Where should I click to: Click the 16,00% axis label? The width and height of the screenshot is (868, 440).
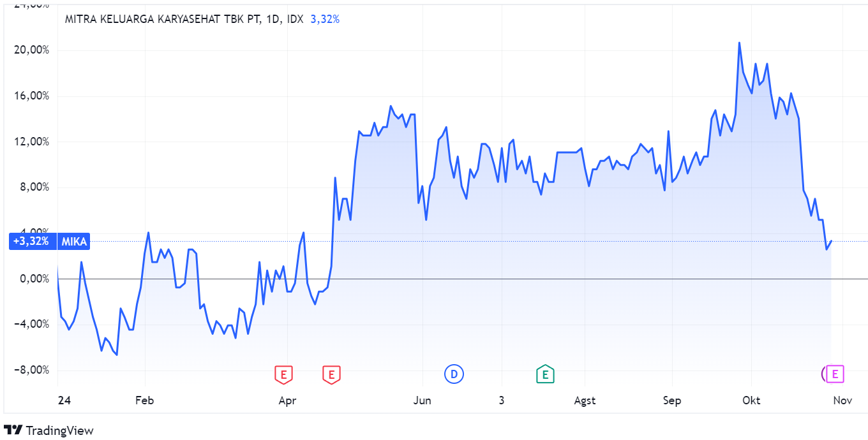click(33, 96)
